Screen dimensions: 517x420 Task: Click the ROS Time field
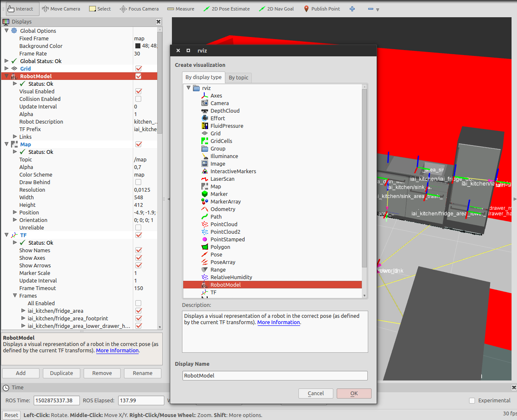[57, 401]
